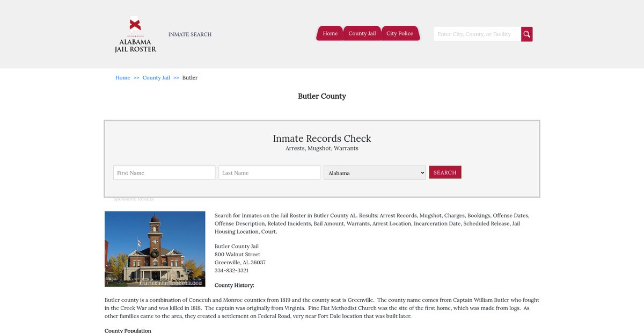Select the Butler breadcrumb item
644x333 pixels.
[190, 78]
